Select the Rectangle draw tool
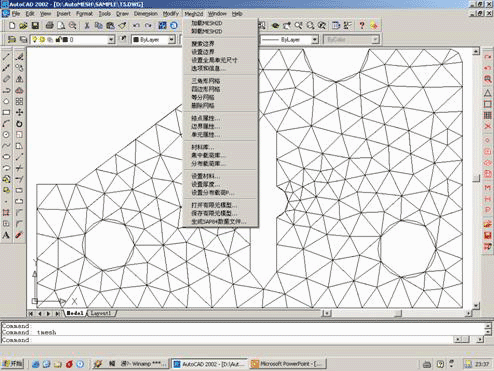This screenshot has height=371, width=494. (6, 112)
